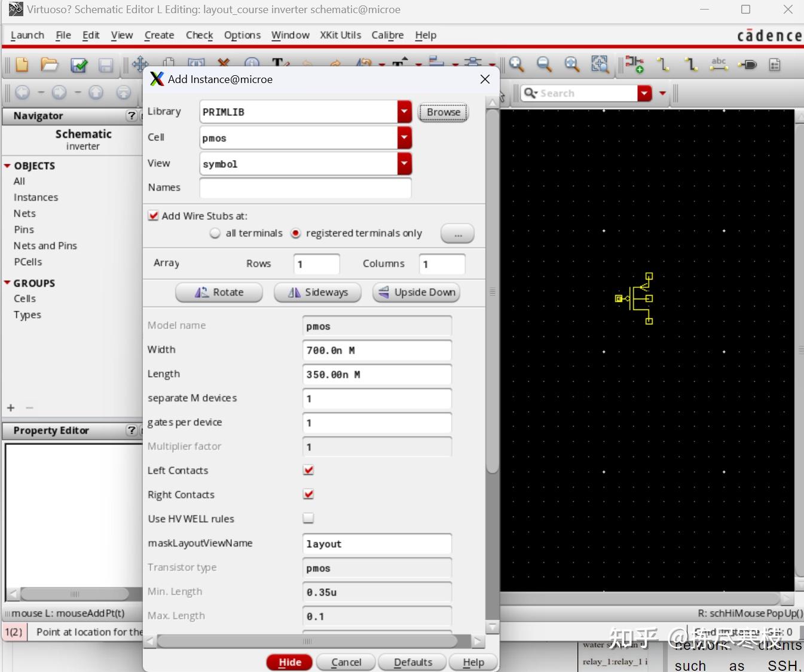804x672 pixels.
Task: Click the Zoom Out magnifier icon
Action: click(x=544, y=65)
